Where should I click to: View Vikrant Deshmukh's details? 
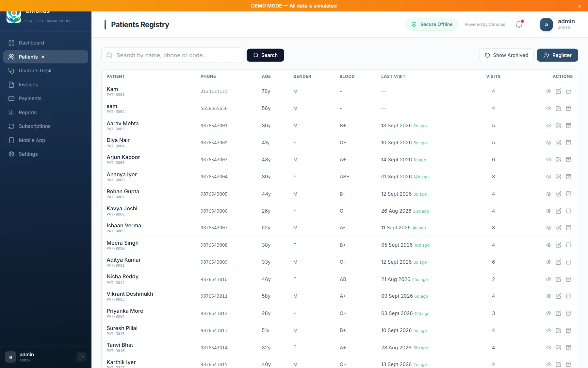click(x=549, y=296)
